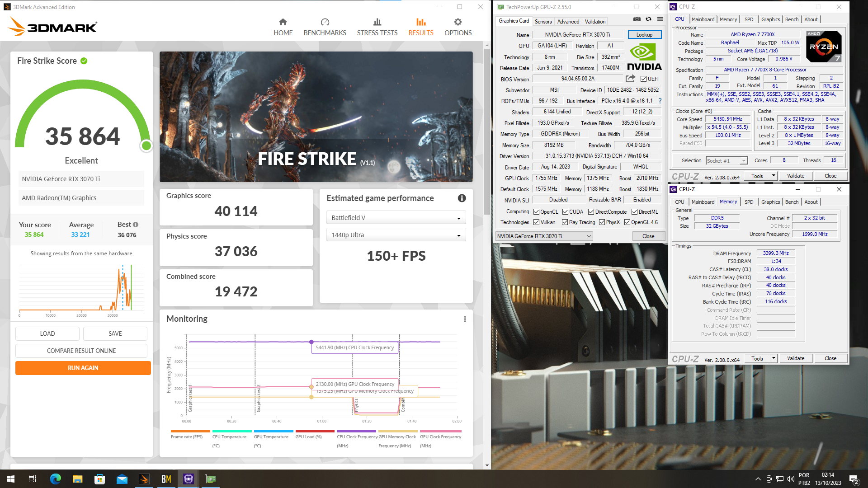Viewport: 868px width, 488px height.
Task: Switch to 3DMark taskbar icon
Action: coord(144,479)
